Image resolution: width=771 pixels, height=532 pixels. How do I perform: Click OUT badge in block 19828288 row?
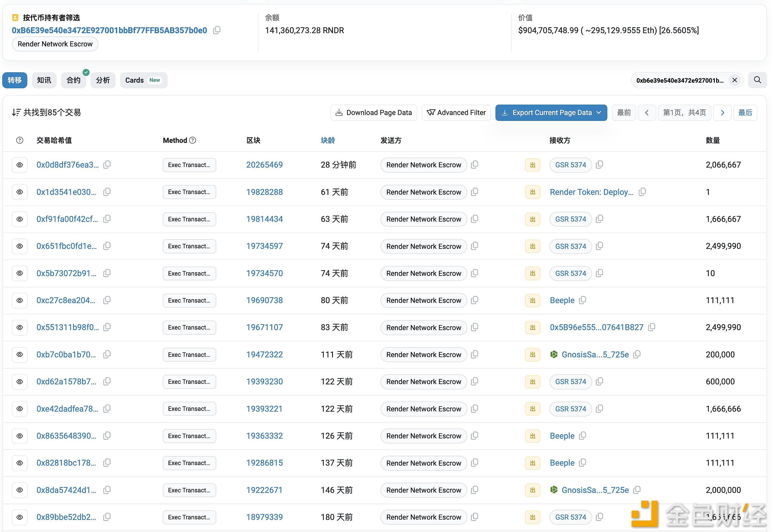tap(533, 192)
